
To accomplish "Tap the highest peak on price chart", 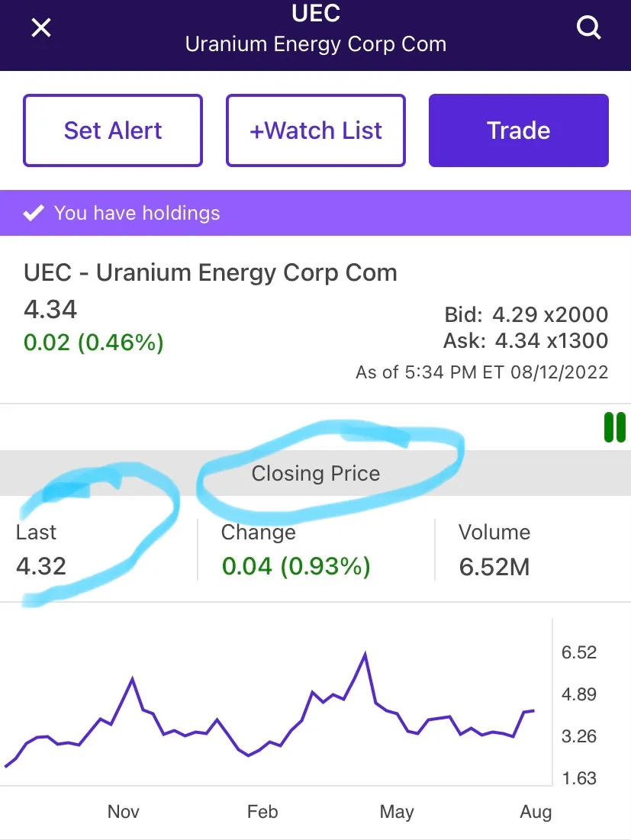I will coord(365,654).
